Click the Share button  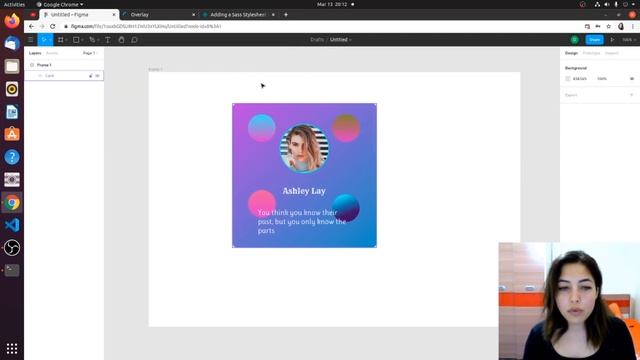595,40
